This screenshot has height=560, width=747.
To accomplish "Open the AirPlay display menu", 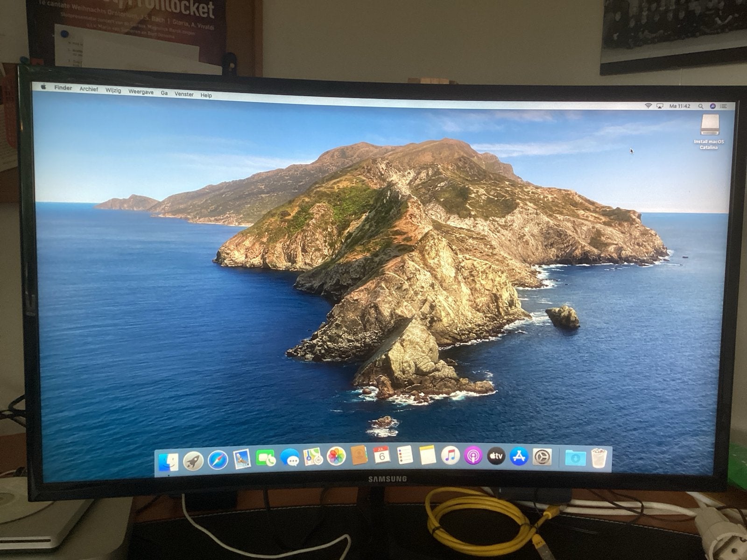I will pos(660,106).
